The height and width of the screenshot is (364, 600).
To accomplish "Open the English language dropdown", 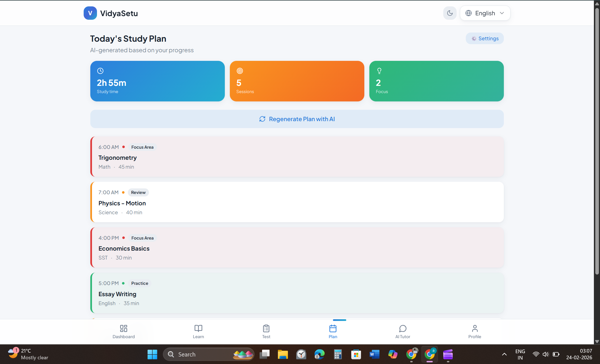I will pyautogui.click(x=485, y=13).
